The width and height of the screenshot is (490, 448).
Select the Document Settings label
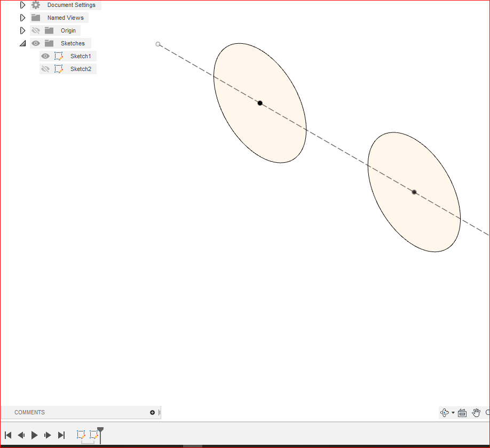(x=71, y=5)
